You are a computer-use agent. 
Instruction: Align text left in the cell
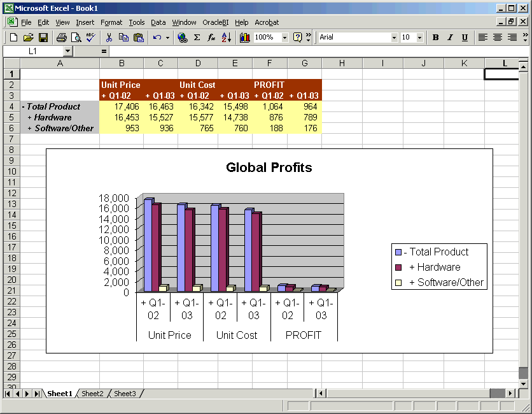pyautogui.click(x=482, y=38)
